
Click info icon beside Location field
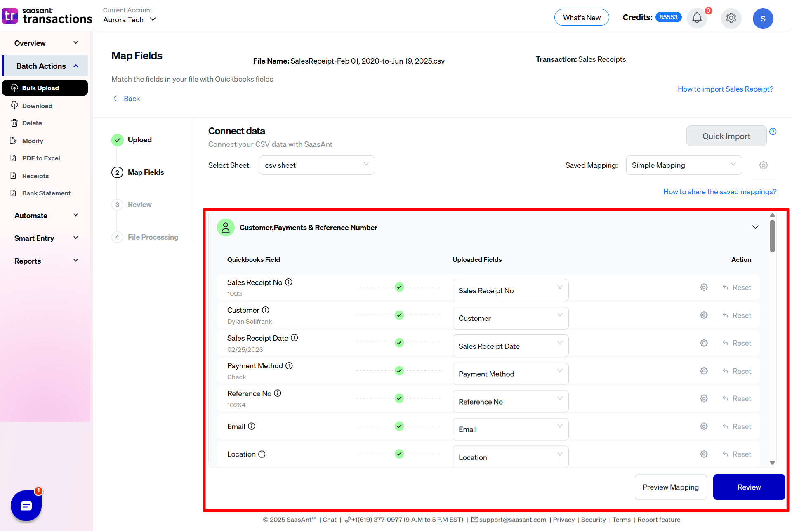(x=262, y=454)
